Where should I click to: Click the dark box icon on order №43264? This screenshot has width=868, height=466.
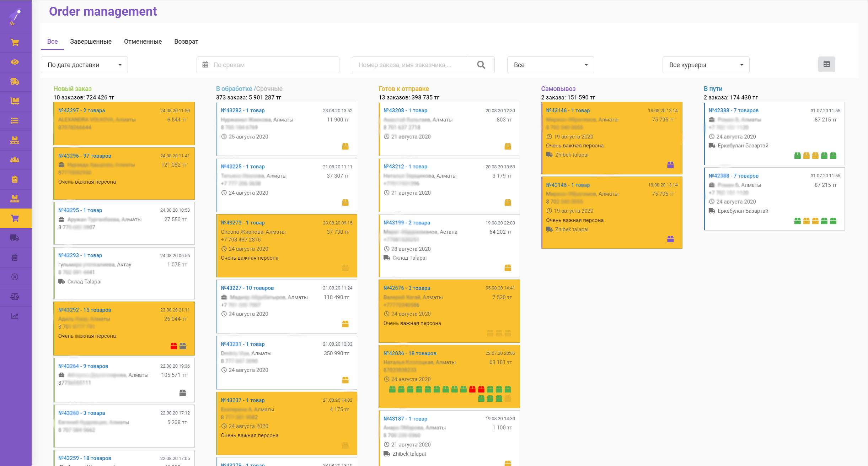click(x=183, y=393)
